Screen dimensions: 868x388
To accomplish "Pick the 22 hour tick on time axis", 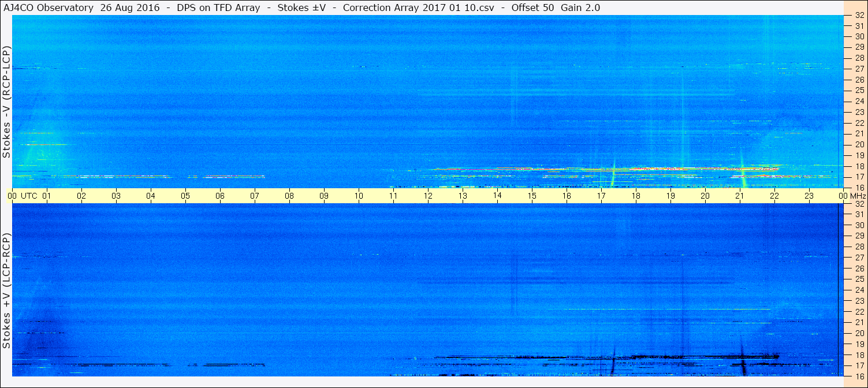I will 774,196.
